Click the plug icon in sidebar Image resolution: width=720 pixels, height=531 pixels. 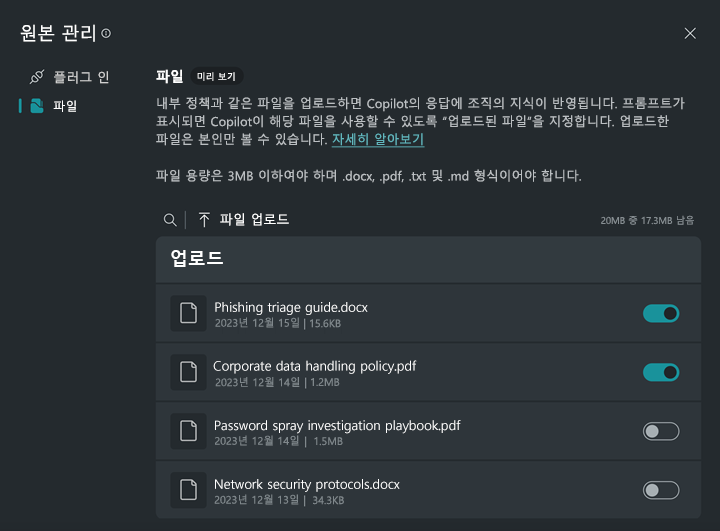coord(37,77)
